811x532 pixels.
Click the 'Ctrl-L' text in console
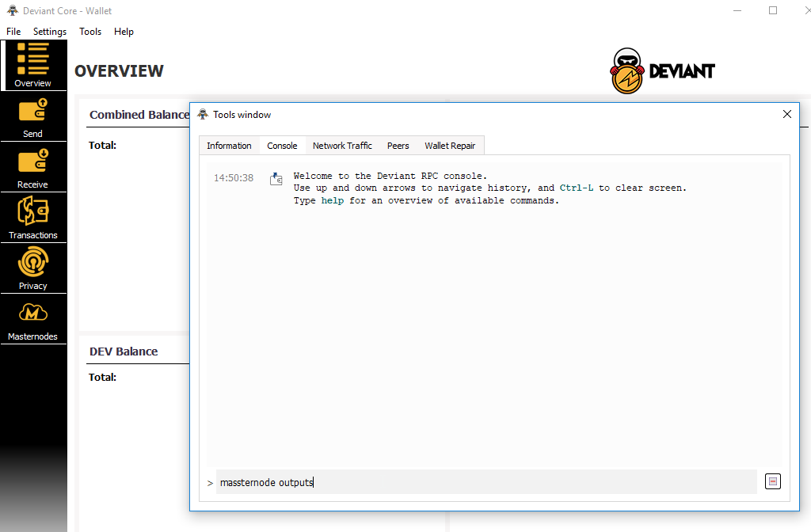click(x=577, y=188)
